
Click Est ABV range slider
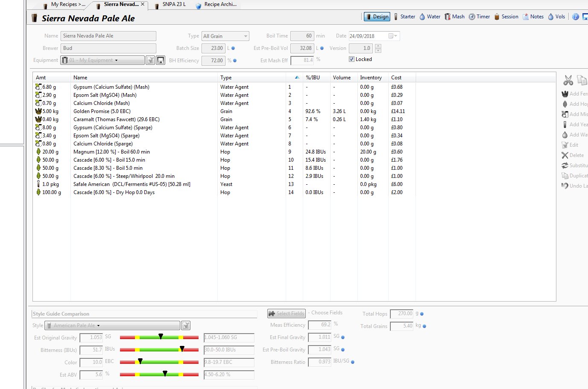tap(159, 374)
